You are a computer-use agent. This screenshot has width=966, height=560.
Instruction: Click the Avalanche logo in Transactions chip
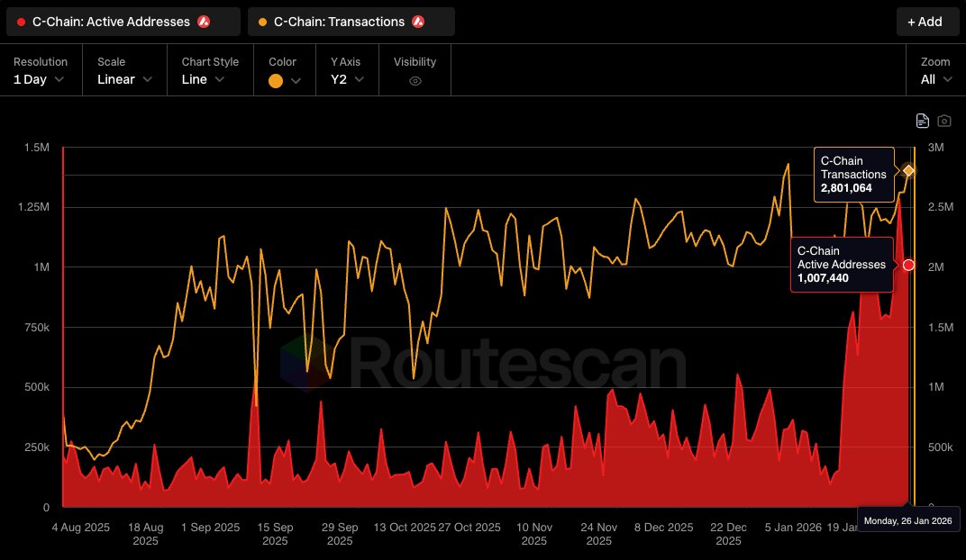tap(420, 22)
